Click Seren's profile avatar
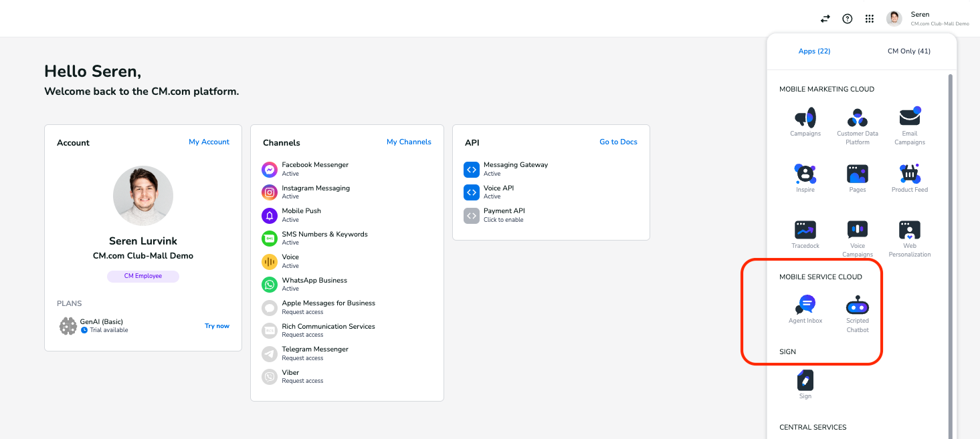Screen dimensions: 980x439 point(894,18)
